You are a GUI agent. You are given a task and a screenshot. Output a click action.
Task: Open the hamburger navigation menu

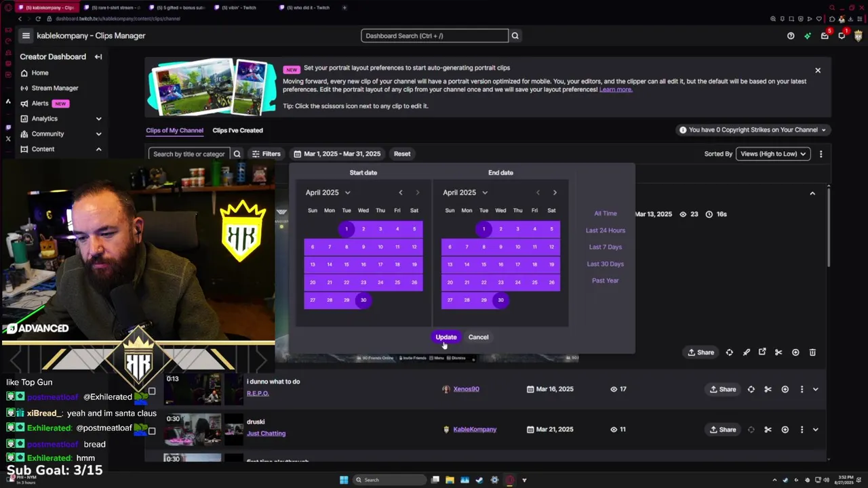[26, 36]
